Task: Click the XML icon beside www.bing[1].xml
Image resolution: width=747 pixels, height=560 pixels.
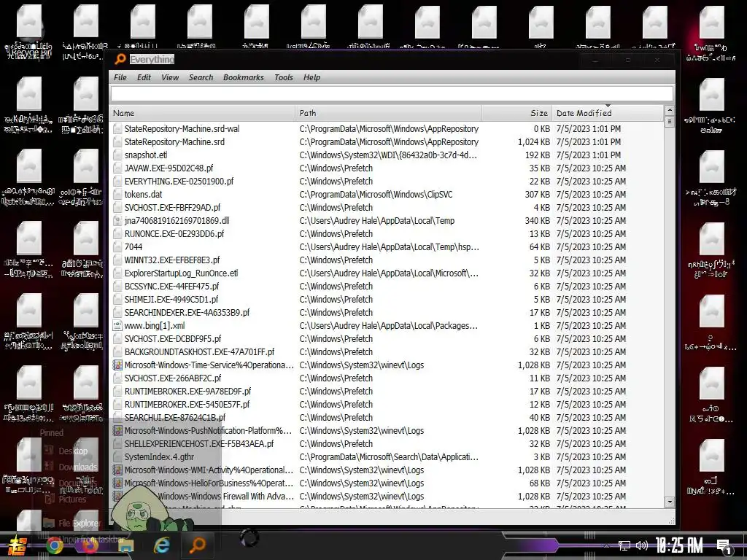Action: [117, 326]
